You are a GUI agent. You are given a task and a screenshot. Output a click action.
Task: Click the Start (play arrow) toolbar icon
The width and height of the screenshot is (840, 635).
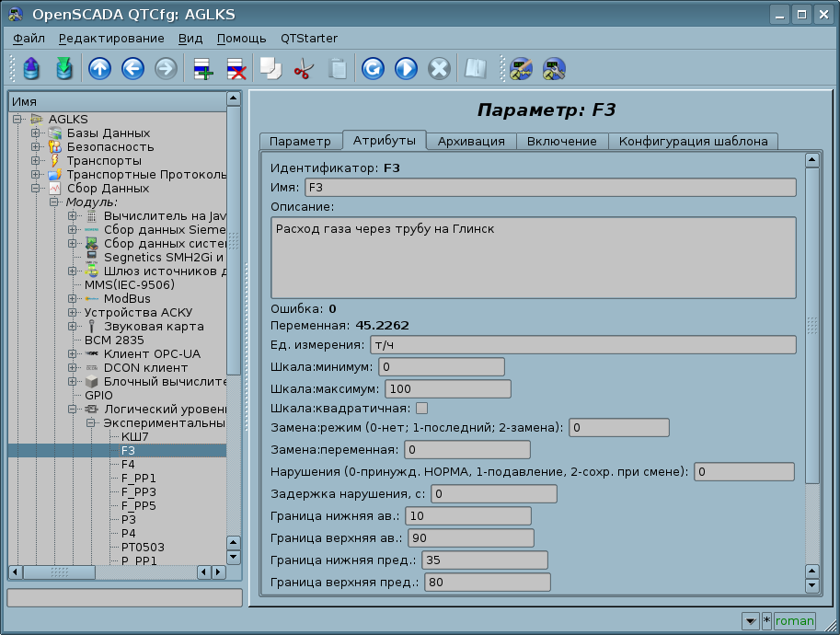[406, 69]
